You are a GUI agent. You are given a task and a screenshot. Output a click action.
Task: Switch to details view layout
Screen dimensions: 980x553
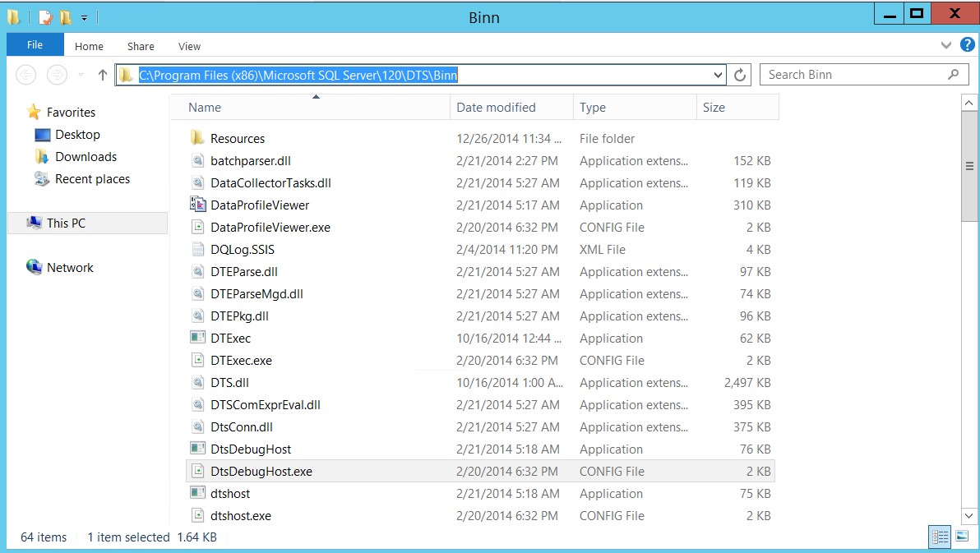[939, 537]
